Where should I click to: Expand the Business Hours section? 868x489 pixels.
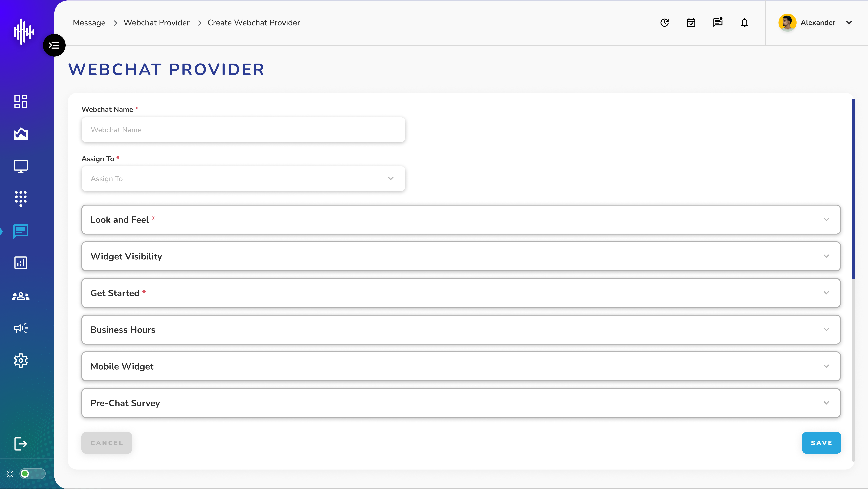pyautogui.click(x=461, y=330)
